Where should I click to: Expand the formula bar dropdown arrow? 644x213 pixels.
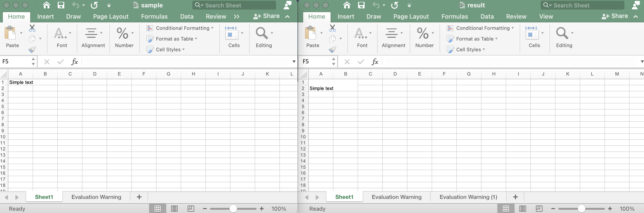[294, 62]
